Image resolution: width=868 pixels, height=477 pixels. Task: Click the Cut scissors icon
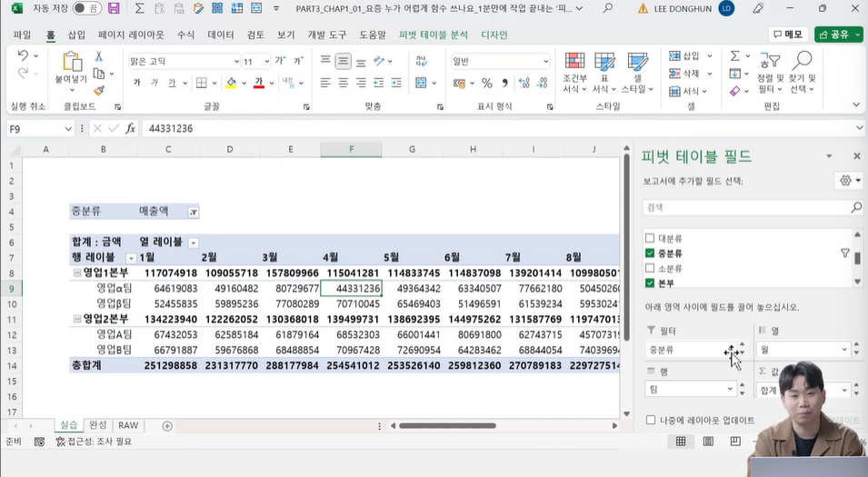click(x=98, y=56)
